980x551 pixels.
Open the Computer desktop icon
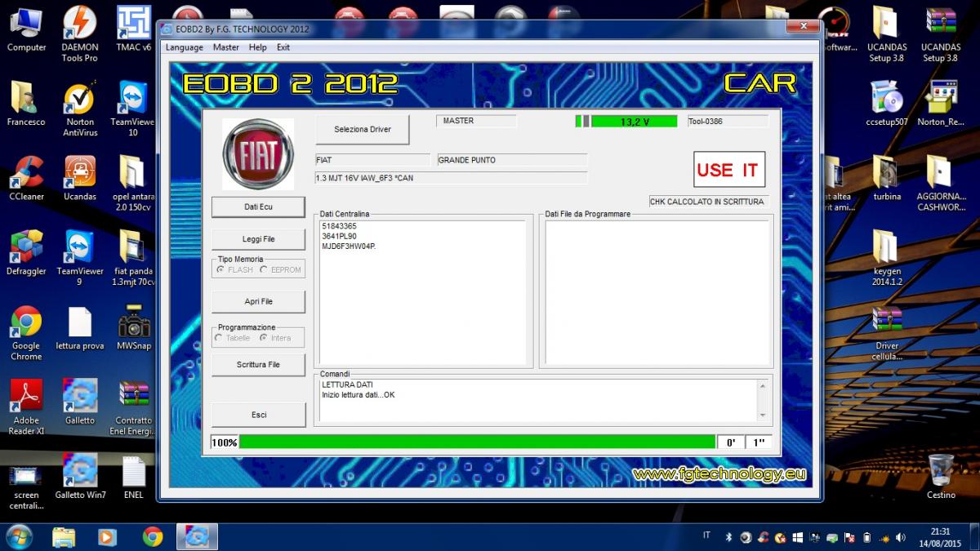click(x=26, y=29)
